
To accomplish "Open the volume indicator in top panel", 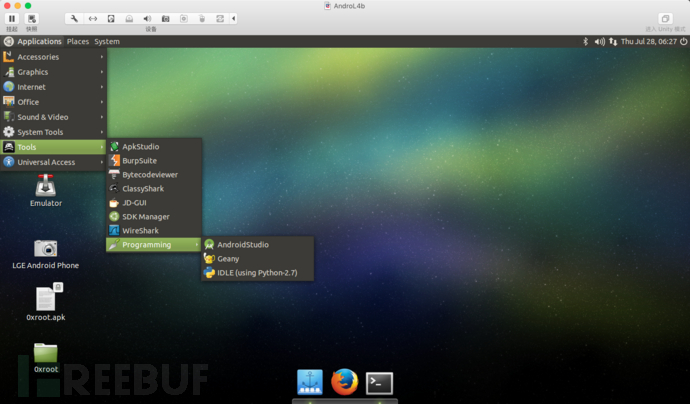I will pyautogui.click(x=599, y=41).
